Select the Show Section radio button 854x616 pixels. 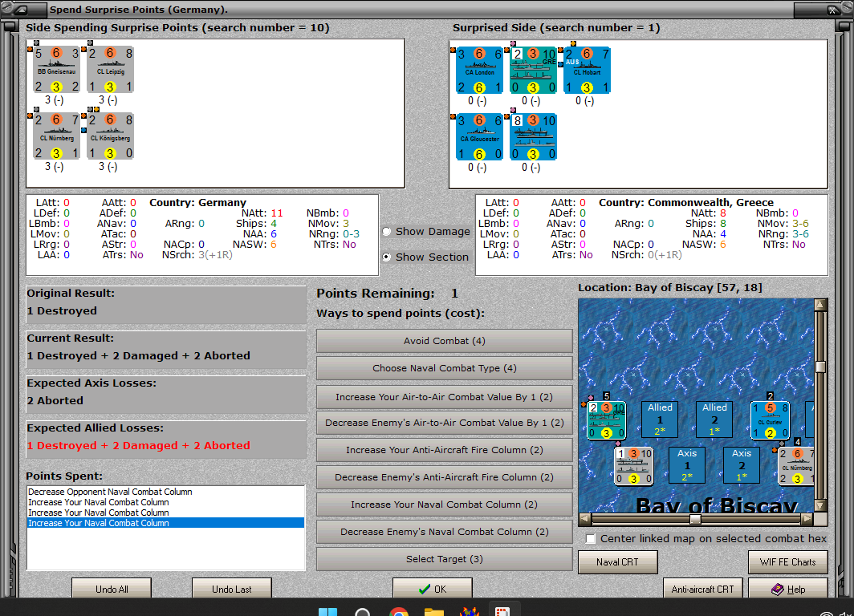[x=387, y=257]
